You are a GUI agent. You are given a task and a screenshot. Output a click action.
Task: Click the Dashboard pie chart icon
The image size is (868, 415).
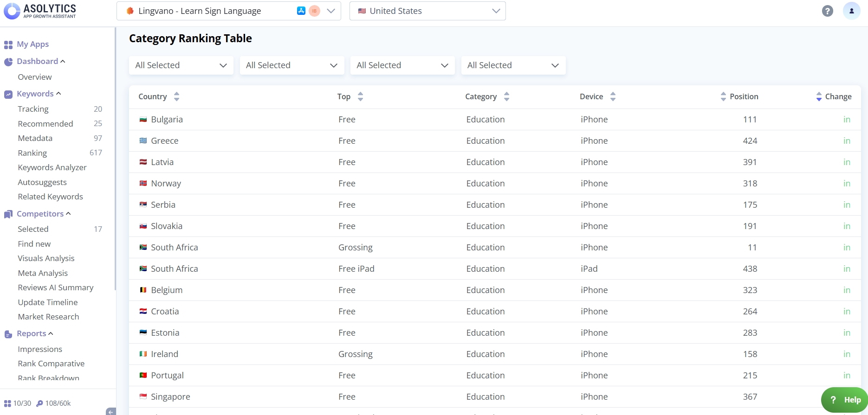pos(8,62)
